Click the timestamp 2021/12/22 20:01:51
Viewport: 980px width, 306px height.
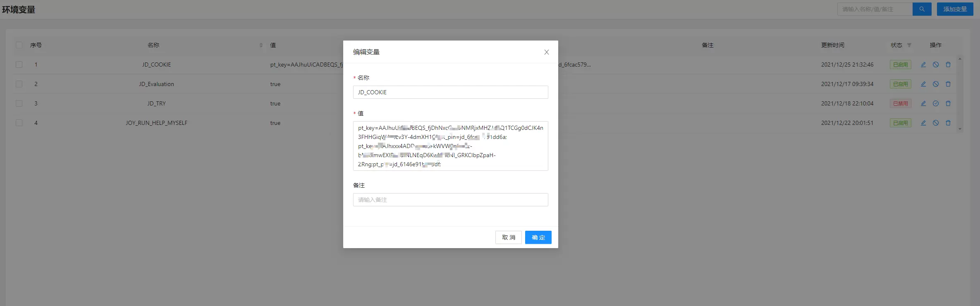[x=847, y=123]
